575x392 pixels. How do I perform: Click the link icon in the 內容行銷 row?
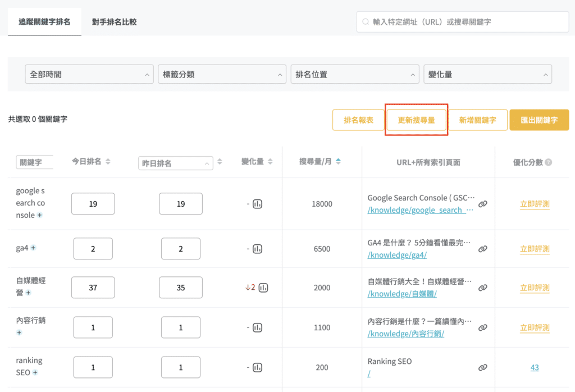(x=482, y=327)
